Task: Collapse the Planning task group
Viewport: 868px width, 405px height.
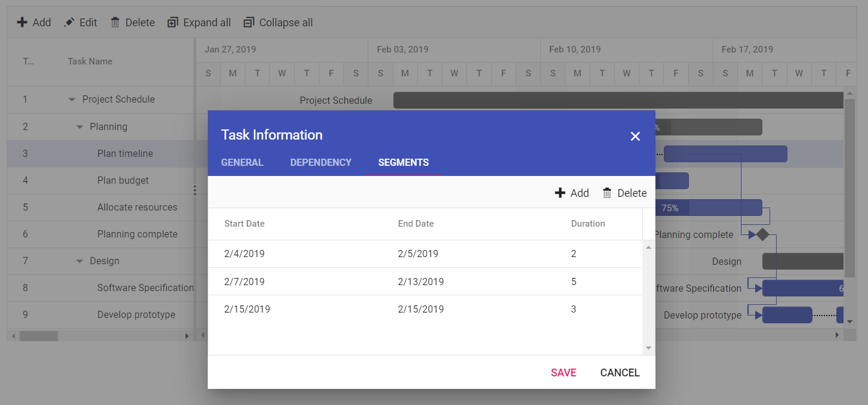Action: coord(80,126)
